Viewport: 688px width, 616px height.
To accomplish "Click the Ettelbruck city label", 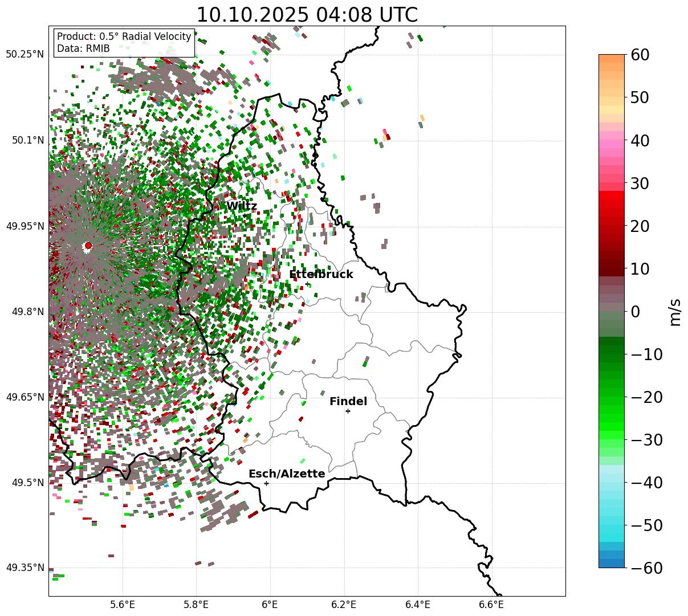I will point(321,274).
